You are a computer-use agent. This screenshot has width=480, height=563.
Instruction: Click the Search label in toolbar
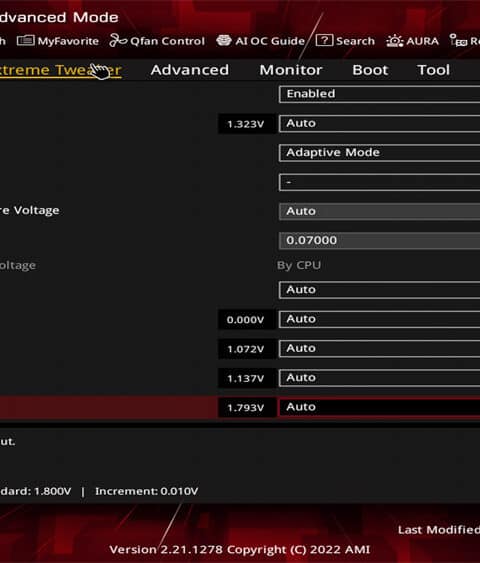click(x=355, y=41)
